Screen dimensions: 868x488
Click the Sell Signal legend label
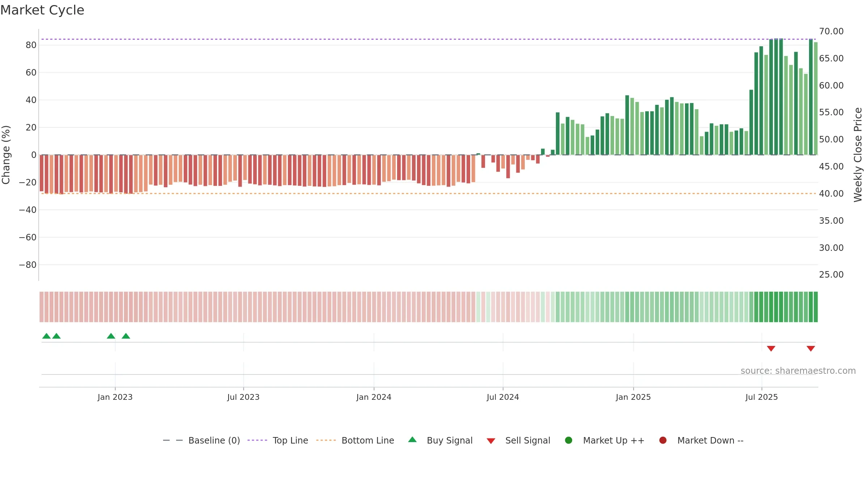(x=528, y=440)
